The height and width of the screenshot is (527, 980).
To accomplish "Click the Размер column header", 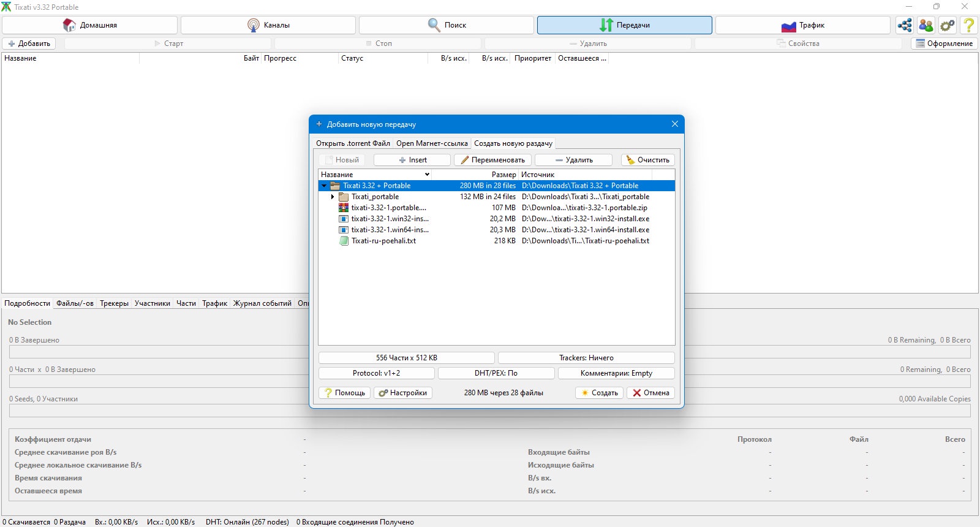I will [x=475, y=175].
